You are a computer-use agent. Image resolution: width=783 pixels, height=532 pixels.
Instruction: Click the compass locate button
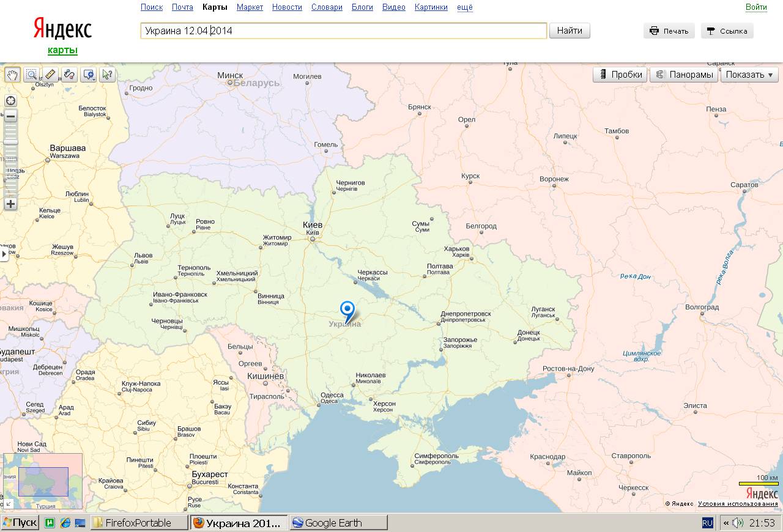10,100
